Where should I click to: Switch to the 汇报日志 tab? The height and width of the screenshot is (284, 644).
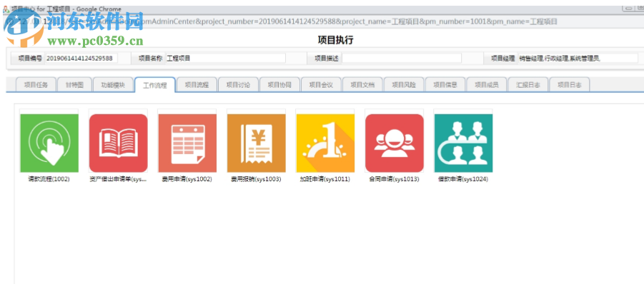[528, 85]
